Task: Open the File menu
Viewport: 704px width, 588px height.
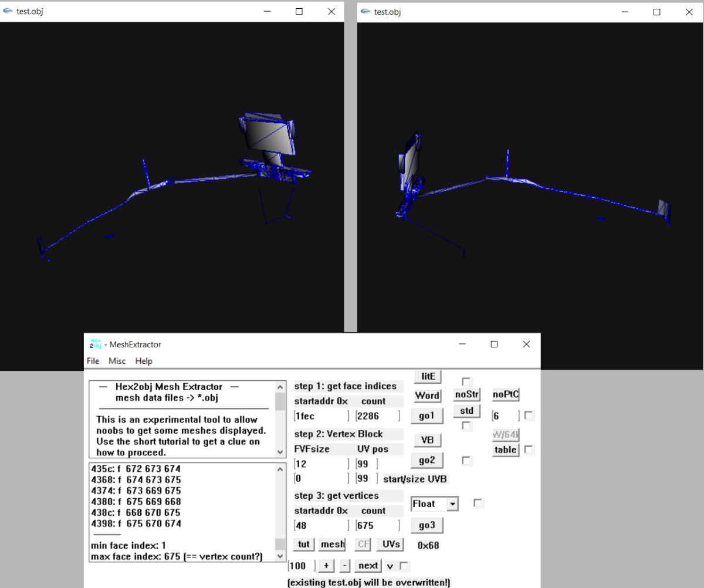Action: point(93,361)
